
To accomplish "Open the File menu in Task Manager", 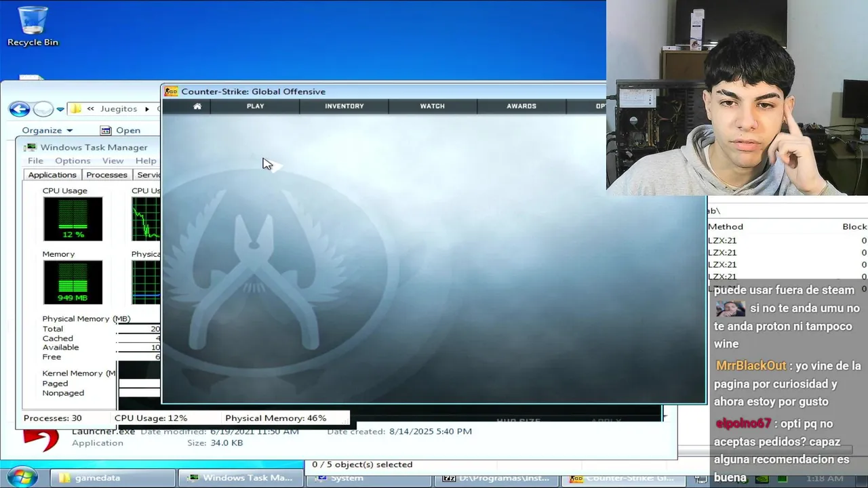I will [35, 161].
